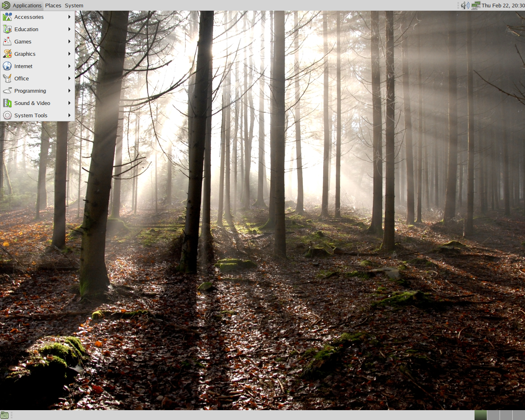Expand the Graphics category
This screenshot has width=525, height=420.
point(37,54)
